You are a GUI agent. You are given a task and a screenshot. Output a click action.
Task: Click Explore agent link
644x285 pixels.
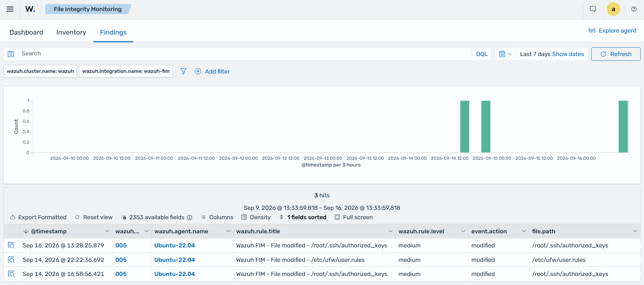coord(612,31)
